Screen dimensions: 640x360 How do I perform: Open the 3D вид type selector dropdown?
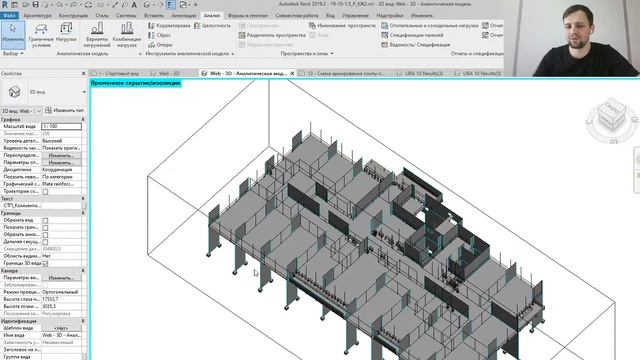pyautogui.click(x=84, y=92)
